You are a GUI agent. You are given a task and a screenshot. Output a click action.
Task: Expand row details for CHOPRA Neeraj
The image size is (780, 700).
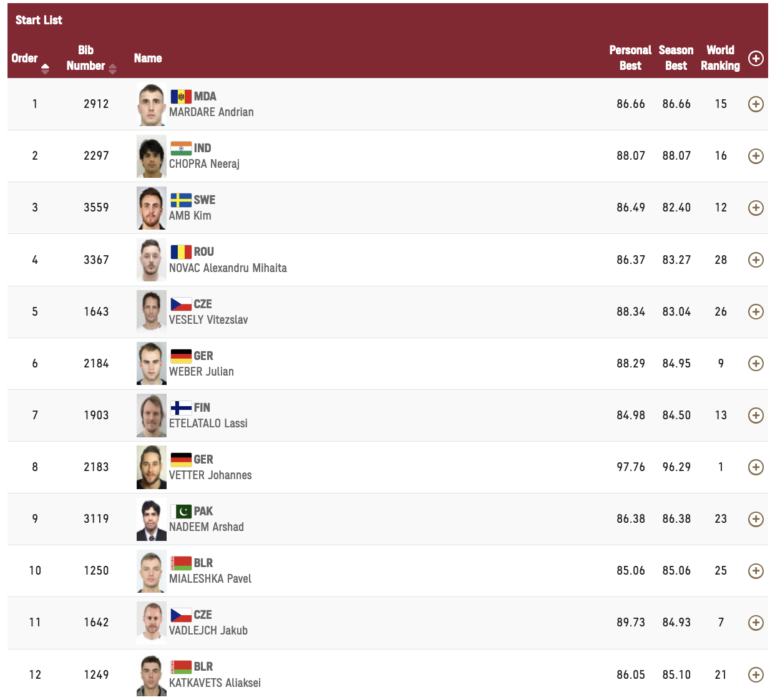point(755,156)
